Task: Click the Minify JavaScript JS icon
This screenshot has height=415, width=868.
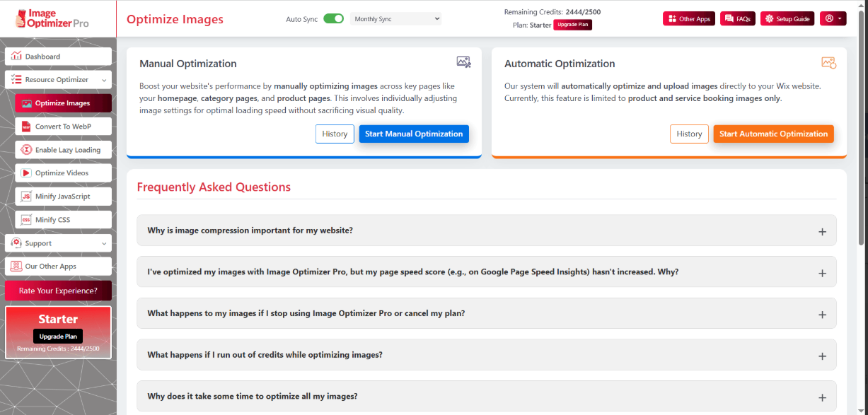Action: [x=26, y=197]
